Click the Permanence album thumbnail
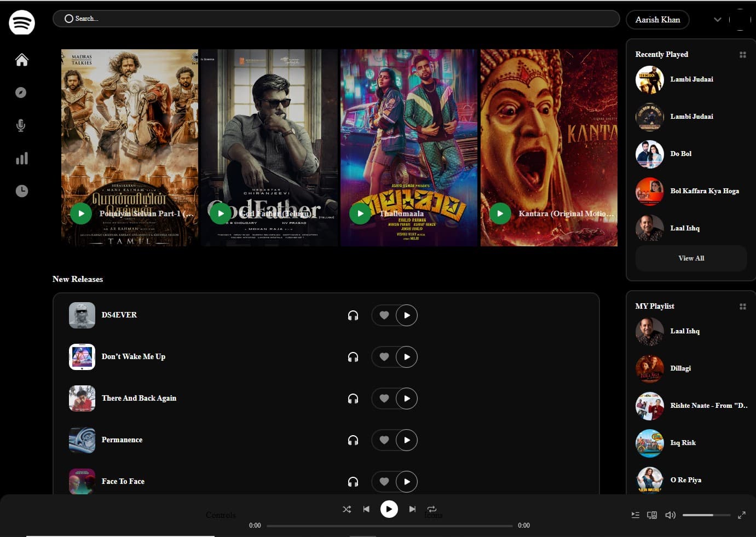This screenshot has height=537, width=756. [x=82, y=440]
